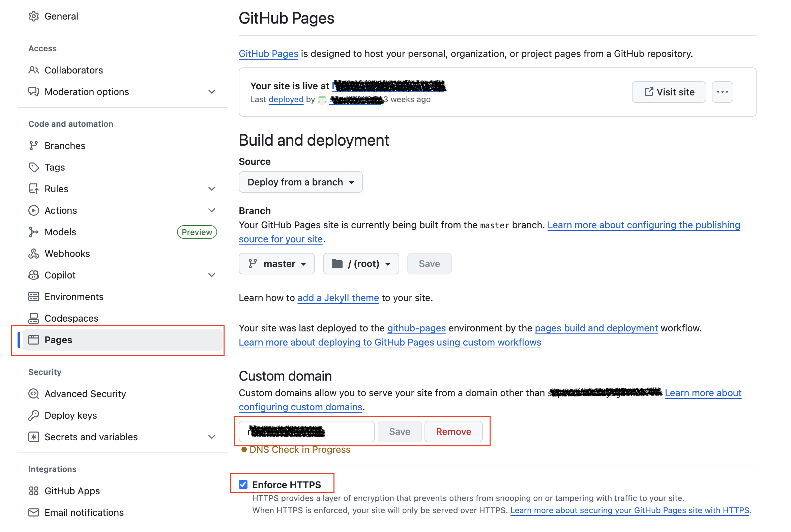The image size is (791, 532).
Task: Open Tags settings page
Action: point(122,167)
